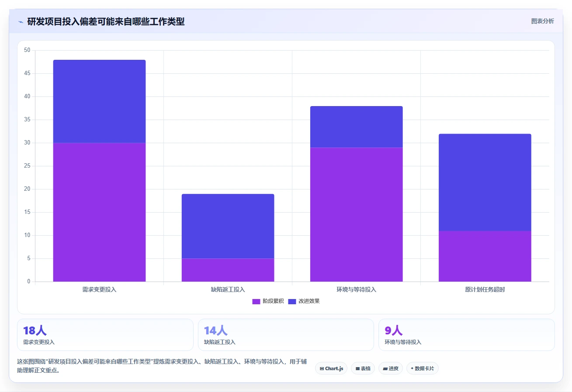Click the blue segment of 环境与等待投入 bar
Image resolution: width=572 pixels, height=392 pixels.
(356, 127)
